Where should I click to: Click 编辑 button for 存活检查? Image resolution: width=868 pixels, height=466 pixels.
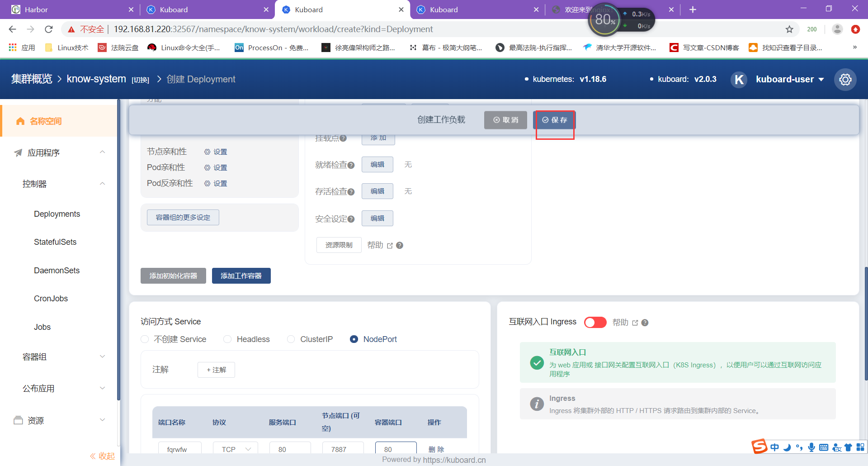(377, 191)
